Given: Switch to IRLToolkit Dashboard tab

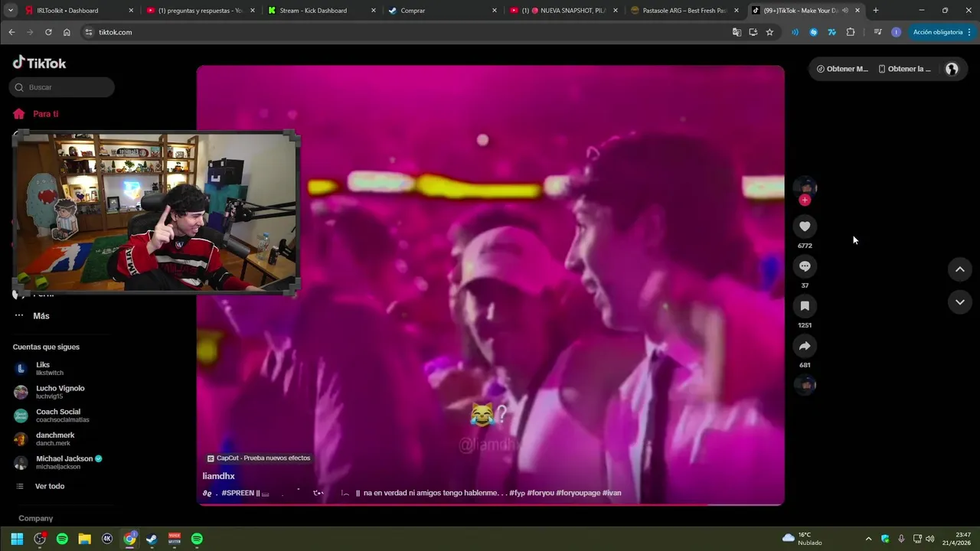Looking at the screenshot, I should pyautogui.click(x=80, y=11).
